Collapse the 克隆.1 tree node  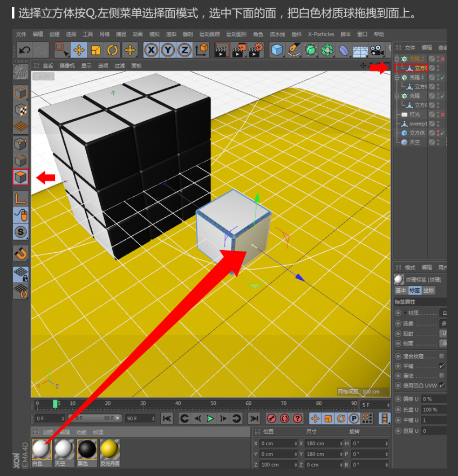pyautogui.click(x=398, y=78)
